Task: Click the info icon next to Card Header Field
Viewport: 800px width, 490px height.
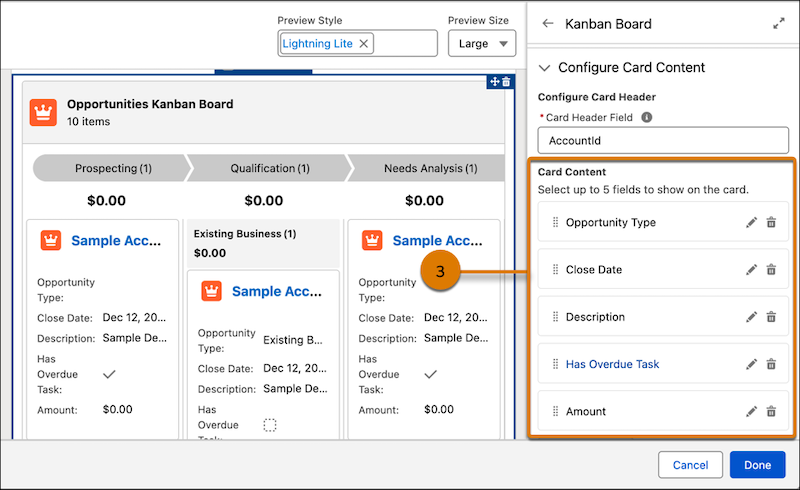Action: click(647, 117)
